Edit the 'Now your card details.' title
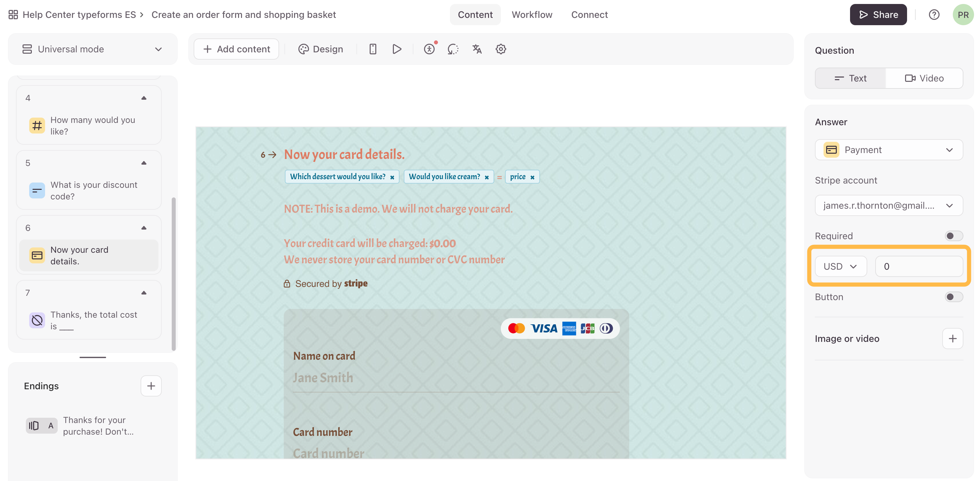This screenshot has width=980, height=481. [x=344, y=154]
